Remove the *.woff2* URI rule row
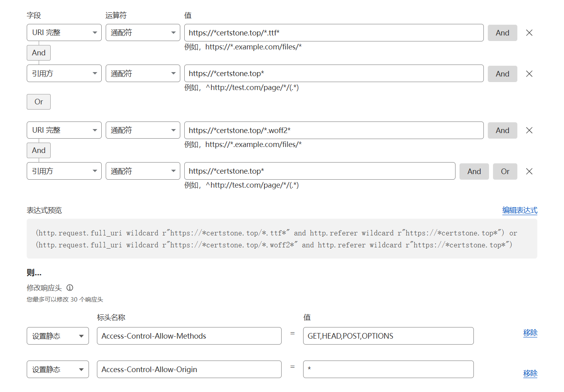The image size is (564, 392). pos(529,130)
